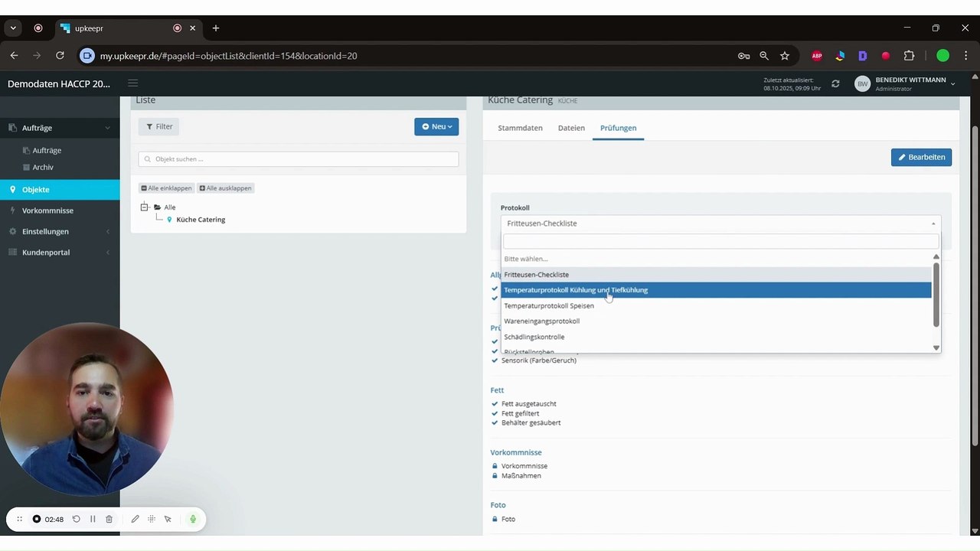Screen dimensions: 980x551
Task: Mute the microphone in the recorder bar
Action: [x=193, y=519]
